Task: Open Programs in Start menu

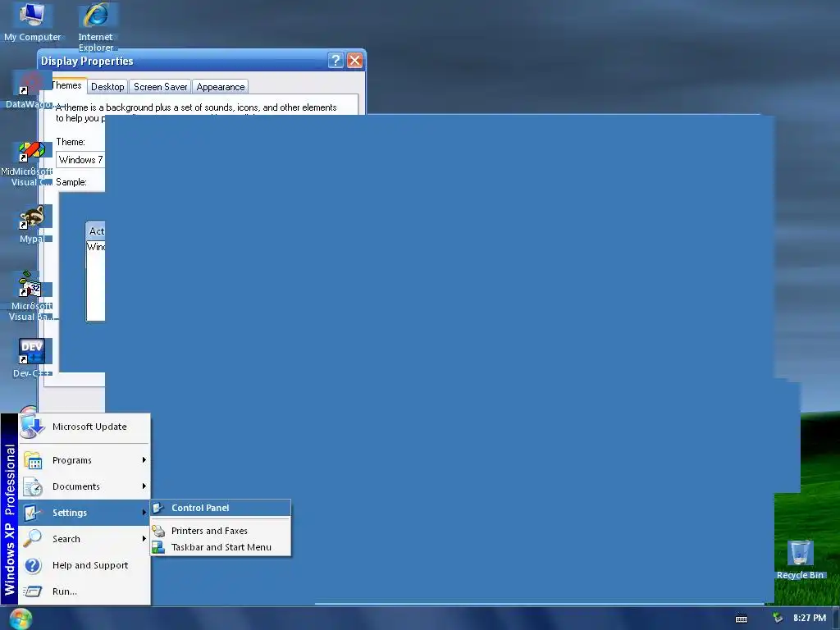Action: (x=84, y=460)
